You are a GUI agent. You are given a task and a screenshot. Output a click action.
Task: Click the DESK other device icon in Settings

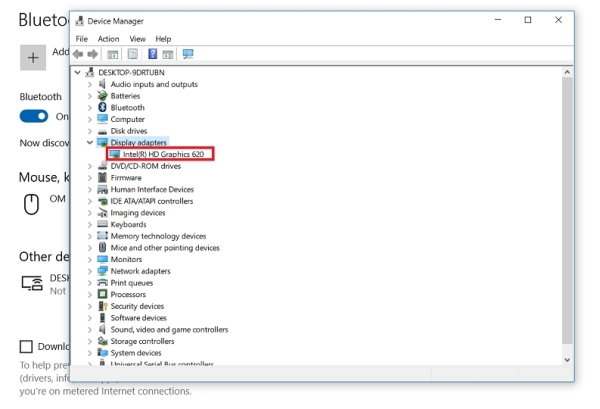pyautogui.click(x=32, y=284)
